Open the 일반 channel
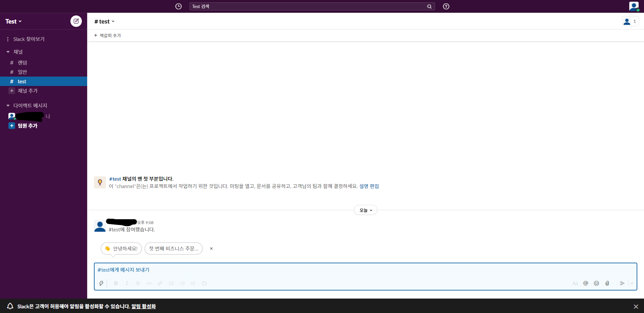The height and width of the screenshot is (313, 644). coord(44,72)
